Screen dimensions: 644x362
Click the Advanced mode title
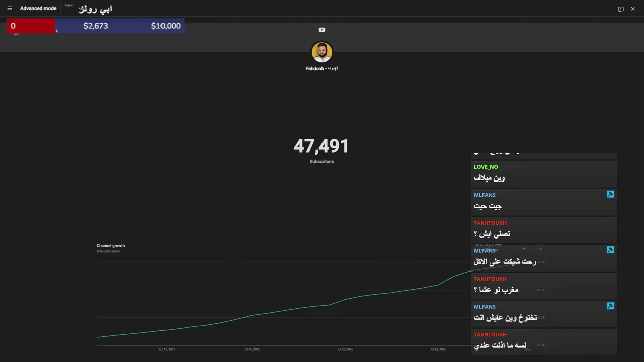(38, 8)
